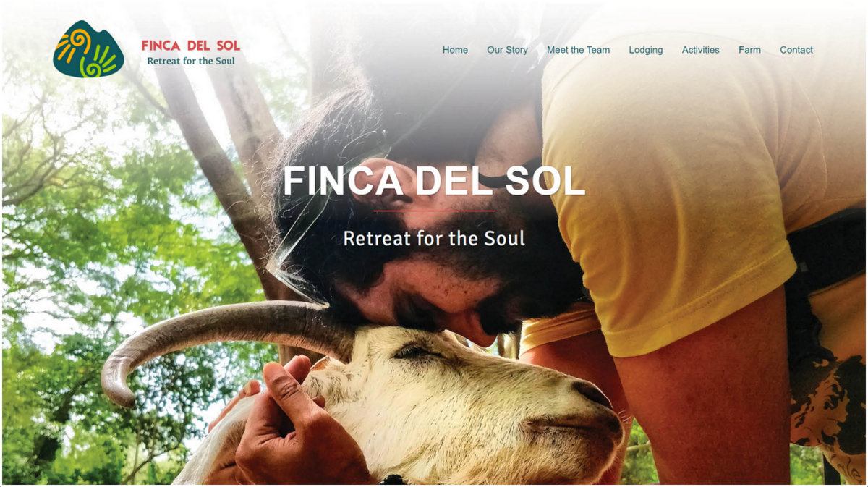The image size is (868, 487).
Task: Open the Lodging section
Action: [645, 50]
